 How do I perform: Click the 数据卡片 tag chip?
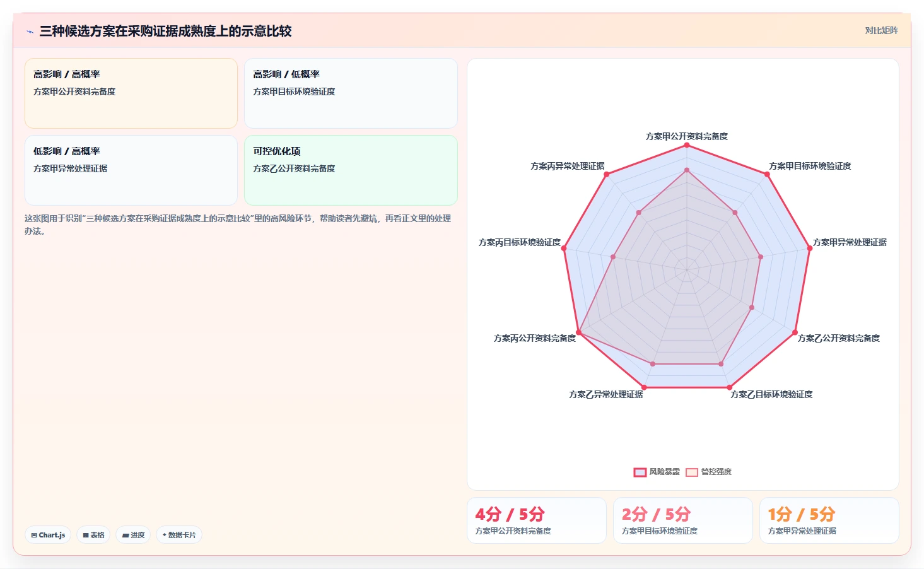pos(179,535)
